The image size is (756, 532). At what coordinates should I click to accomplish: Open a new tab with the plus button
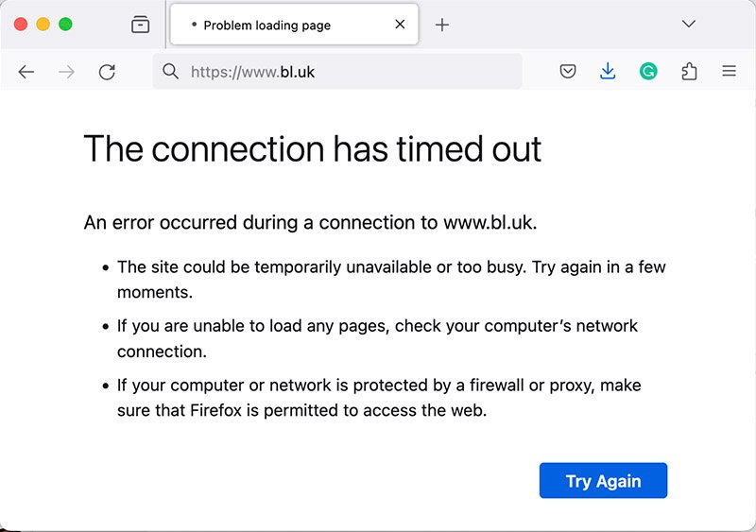click(442, 25)
